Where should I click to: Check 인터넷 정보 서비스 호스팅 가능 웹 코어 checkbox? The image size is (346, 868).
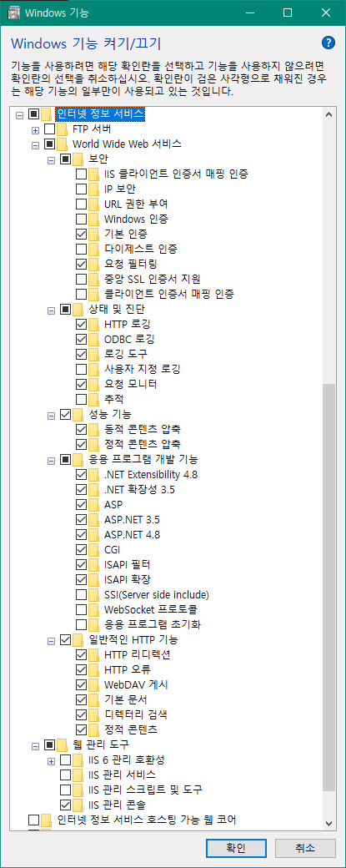point(33,820)
